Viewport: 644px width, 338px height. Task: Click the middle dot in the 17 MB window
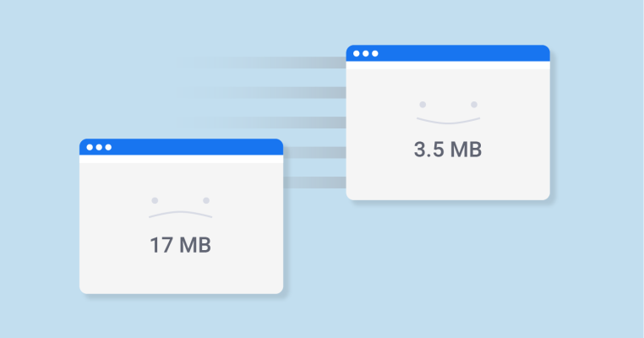[99, 147]
